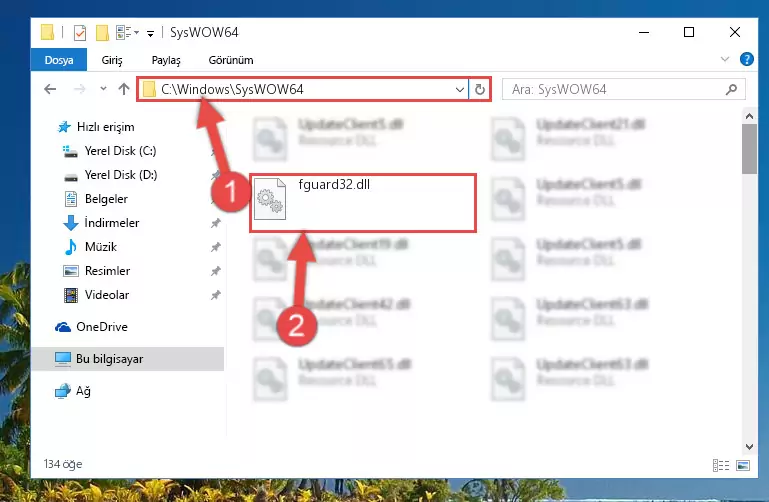Click the search magnifier icon

(731, 89)
